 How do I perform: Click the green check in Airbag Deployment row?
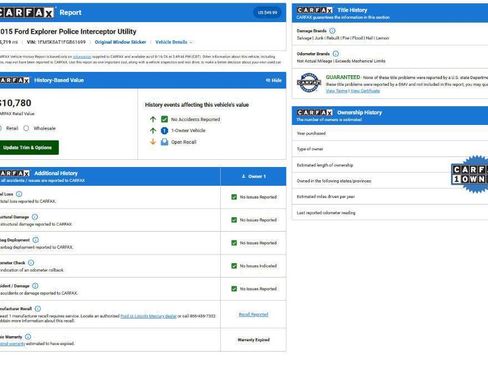(234, 243)
